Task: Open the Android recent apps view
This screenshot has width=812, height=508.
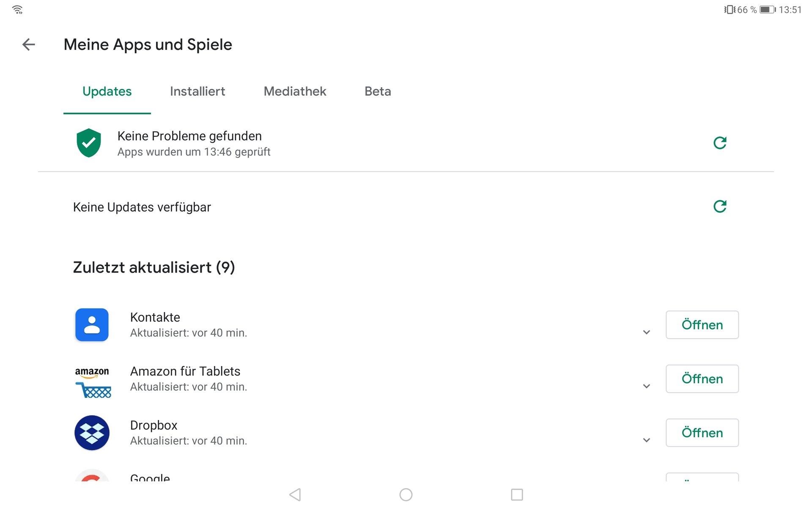Action: point(517,494)
